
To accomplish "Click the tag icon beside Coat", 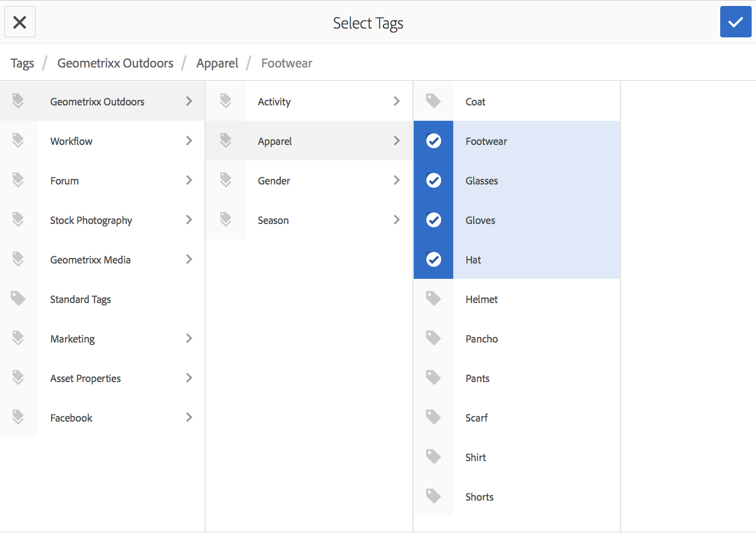I will 433,101.
